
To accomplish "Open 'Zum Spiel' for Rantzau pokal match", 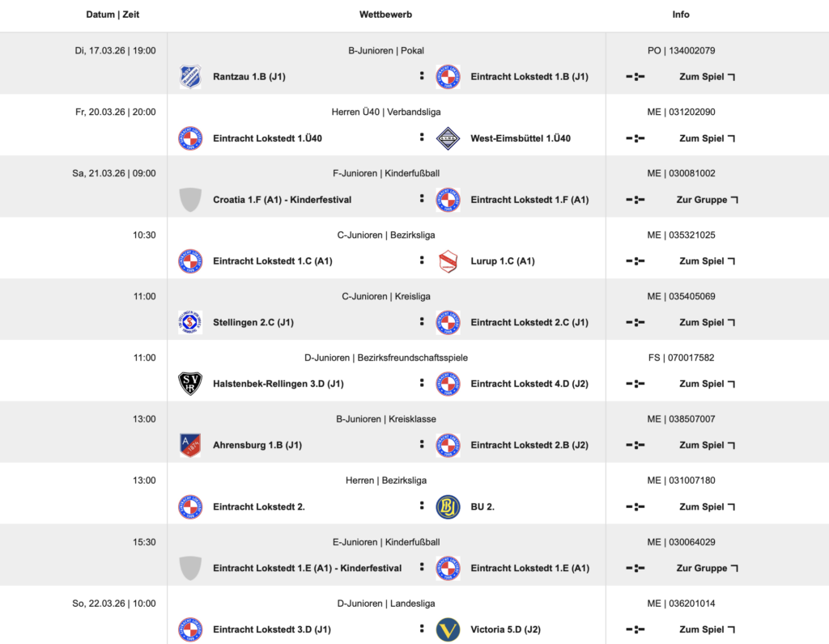I will tap(707, 77).
